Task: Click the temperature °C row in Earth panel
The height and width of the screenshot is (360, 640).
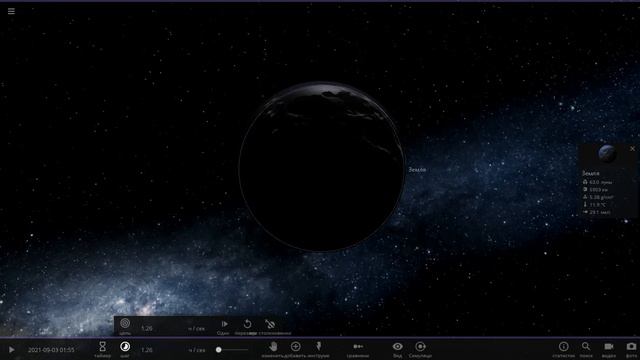Action: click(594, 205)
